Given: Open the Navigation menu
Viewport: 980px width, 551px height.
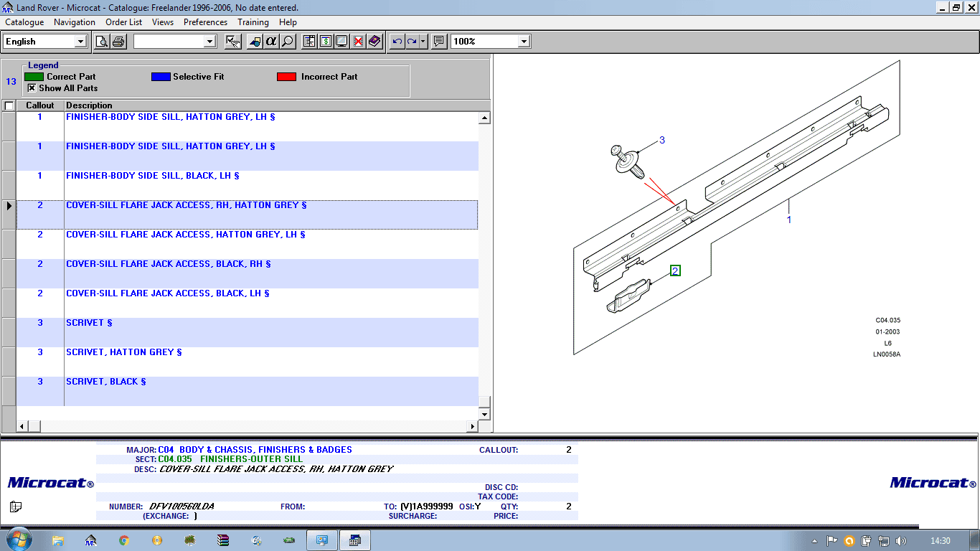Looking at the screenshot, I should coord(75,22).
